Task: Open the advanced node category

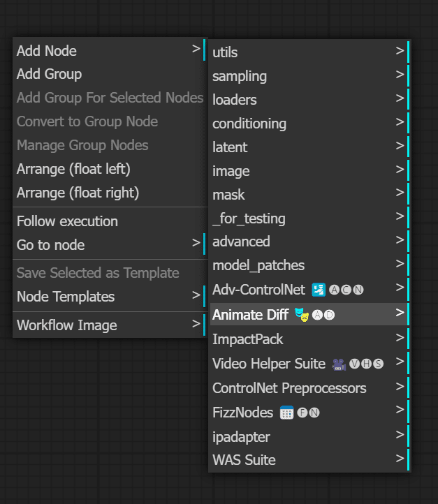Action: pos(309,242)
